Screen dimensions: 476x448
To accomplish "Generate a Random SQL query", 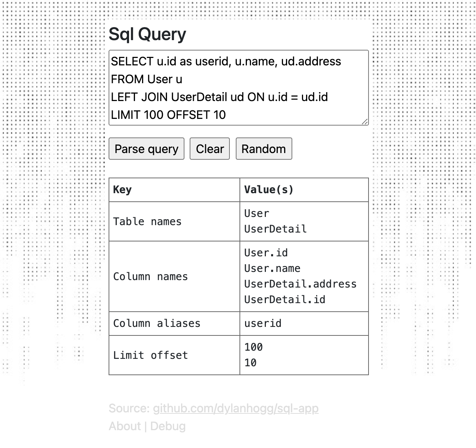I will [x=264, y=149].
